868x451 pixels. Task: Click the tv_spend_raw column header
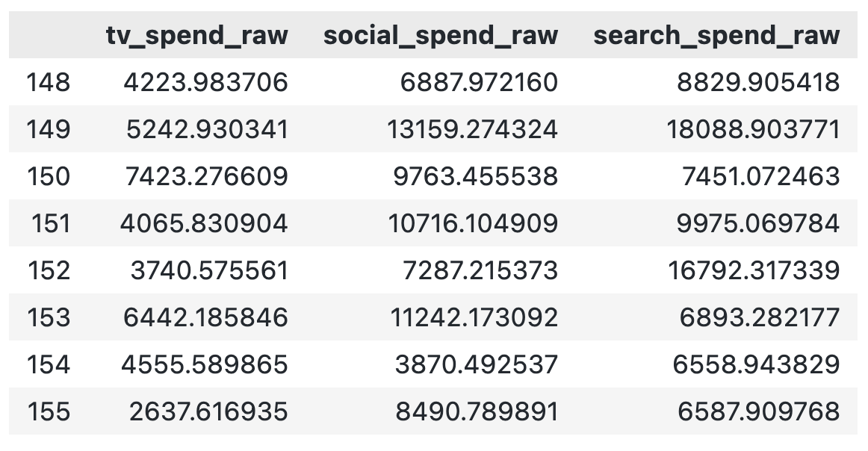pyautogui.click(x=196, y=36)
